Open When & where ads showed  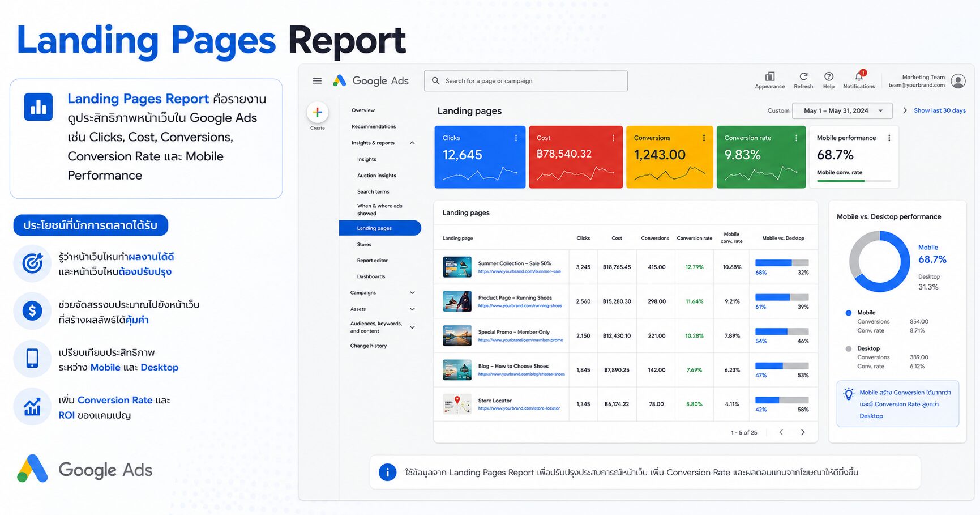click(x=379, y=210)
